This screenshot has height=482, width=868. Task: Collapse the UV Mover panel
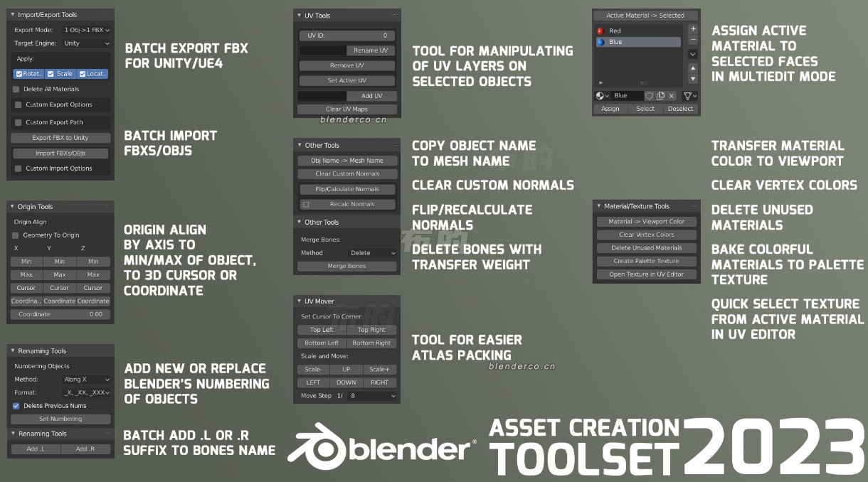(x=299, y=301)
